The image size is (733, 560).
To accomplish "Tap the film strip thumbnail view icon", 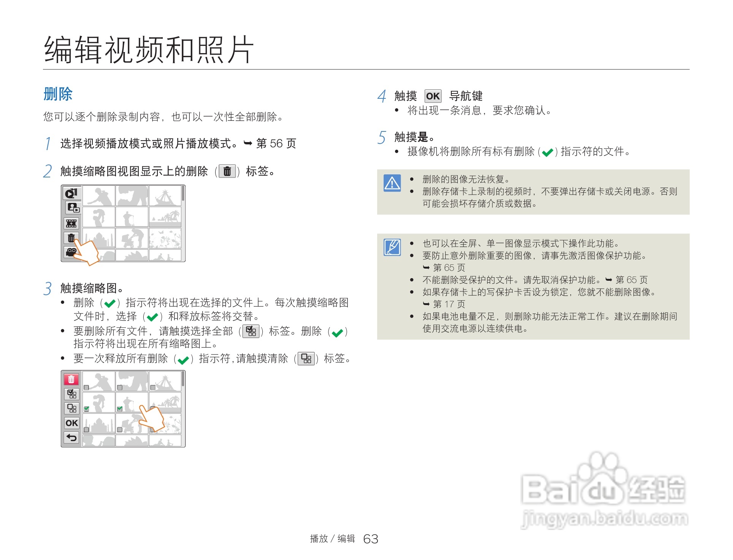I will (71, 223).
